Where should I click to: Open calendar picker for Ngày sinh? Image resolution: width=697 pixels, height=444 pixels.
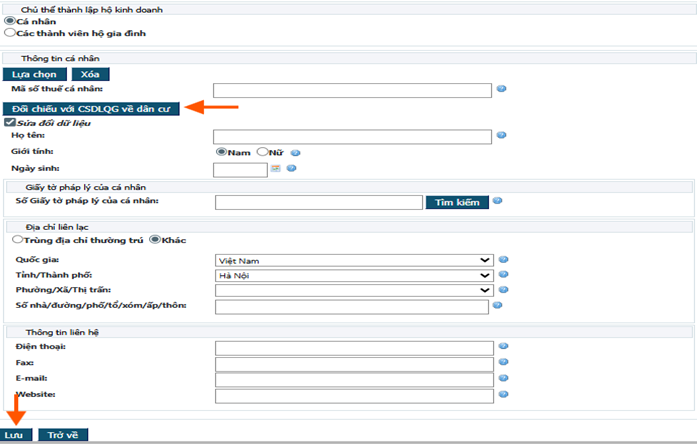pos(276,168)
